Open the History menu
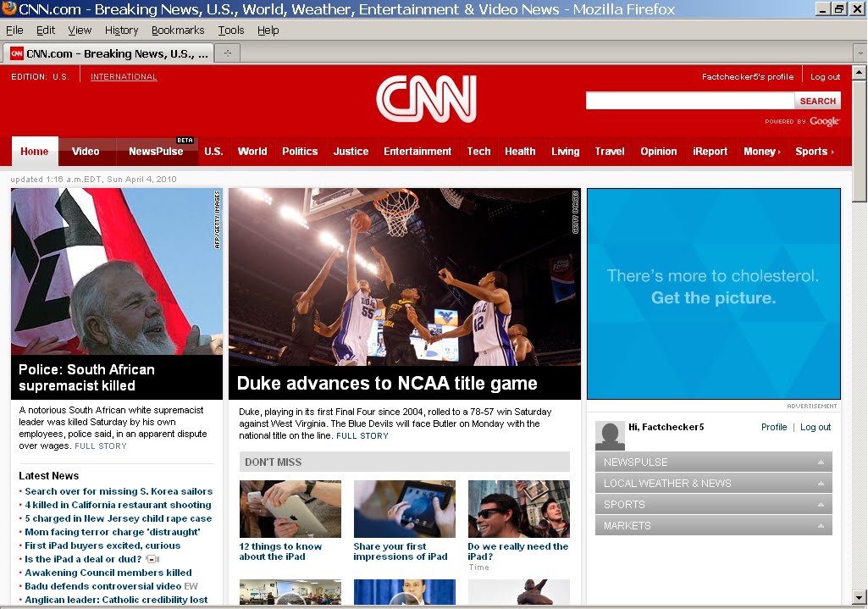 point(121,30)
